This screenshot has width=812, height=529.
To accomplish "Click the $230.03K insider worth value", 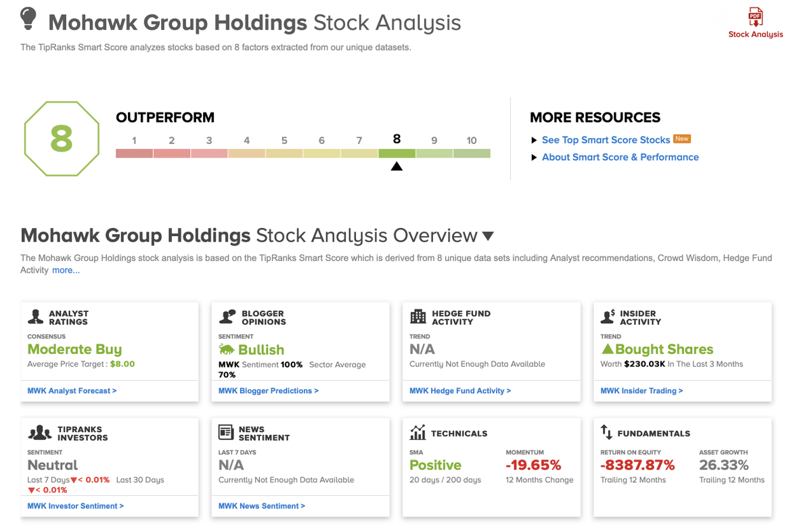I will click(644, 364).
